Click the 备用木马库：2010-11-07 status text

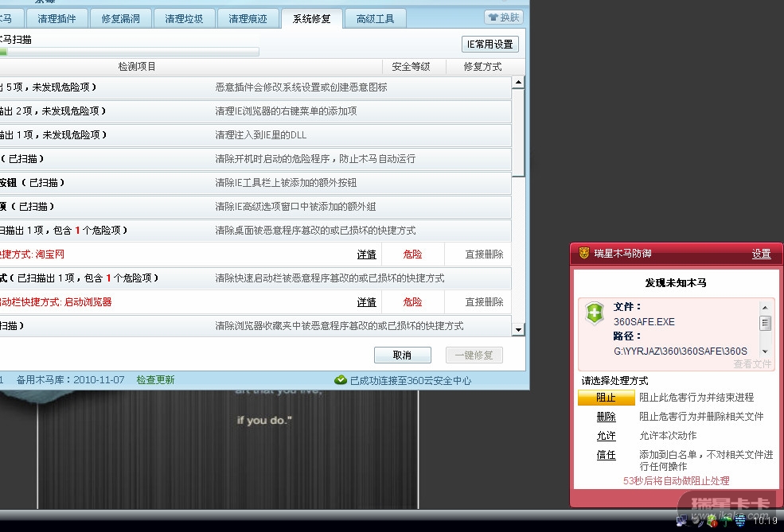(70, 379)
